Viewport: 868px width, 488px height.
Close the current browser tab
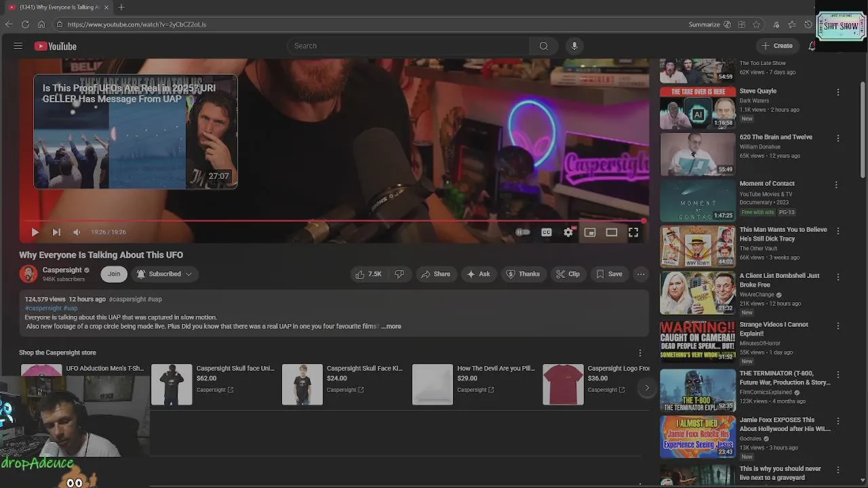(x=106, y=7)
